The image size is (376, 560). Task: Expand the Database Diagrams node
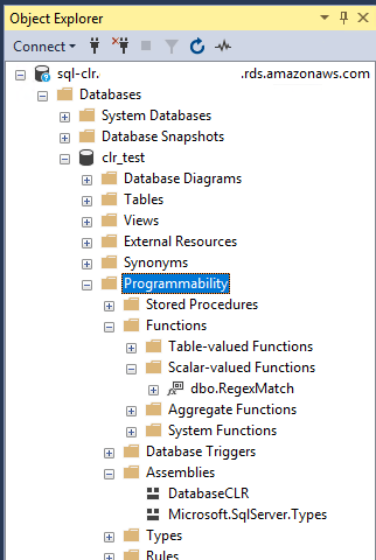[87, 180]
